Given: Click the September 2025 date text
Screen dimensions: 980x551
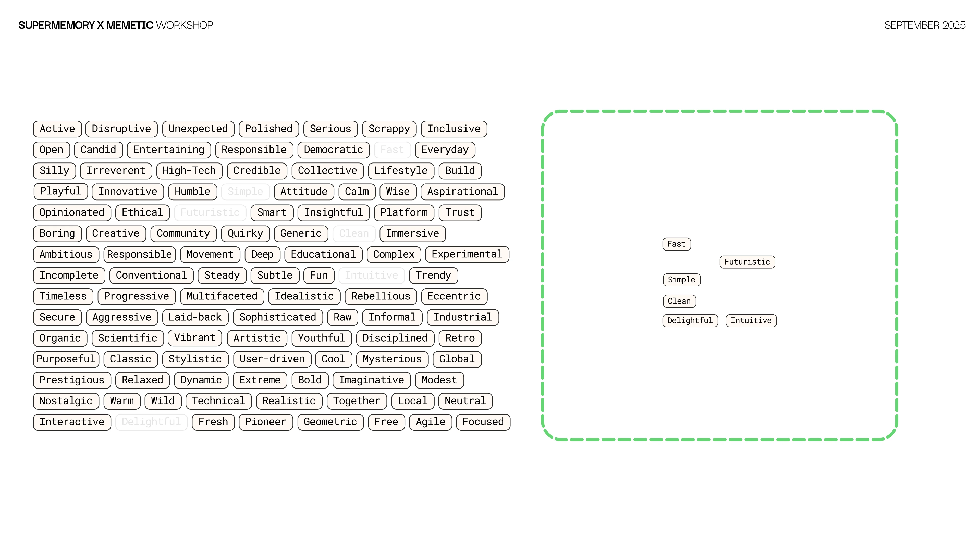Looking at the screenshot, I should [924, 25].
